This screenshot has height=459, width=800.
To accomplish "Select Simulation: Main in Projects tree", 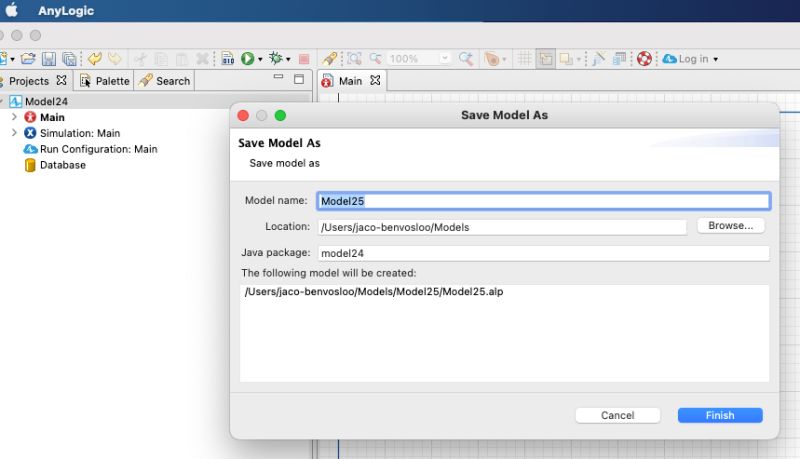I will coord(80,133).
